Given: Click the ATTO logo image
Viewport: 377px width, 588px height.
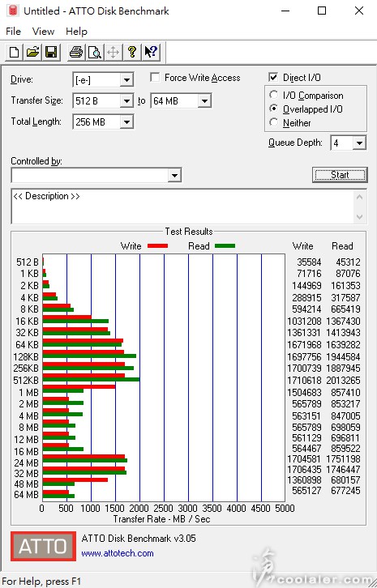Looking at the screenshot, I should pyautogui.click(x=43, y=546).
